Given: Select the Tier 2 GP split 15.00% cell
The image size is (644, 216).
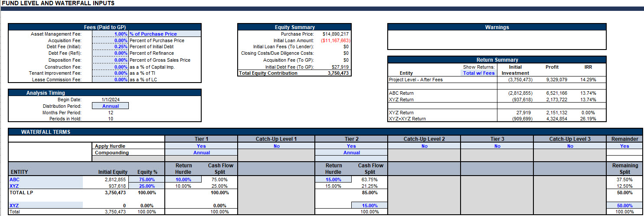Looking at the screenshot, I should [369, 206].
